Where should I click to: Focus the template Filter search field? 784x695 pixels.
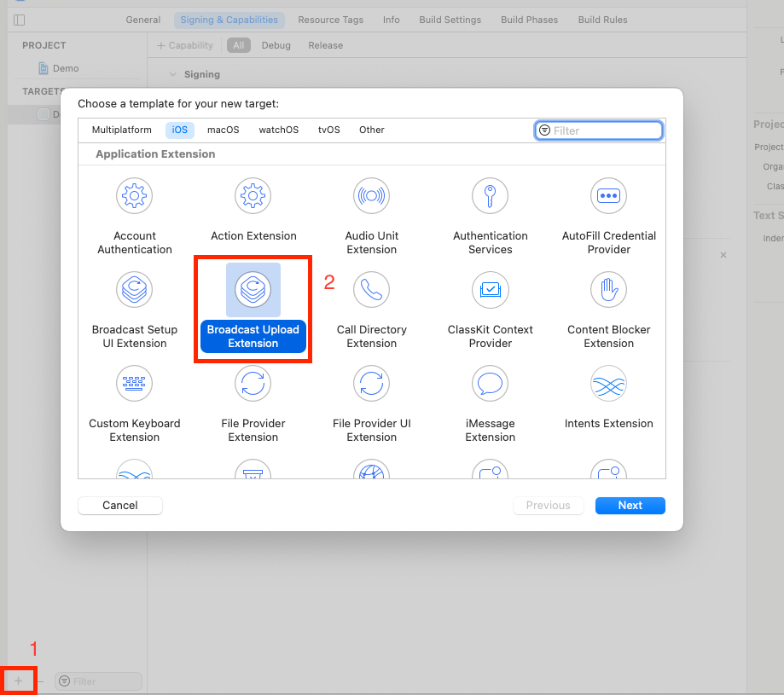(x=599, y=130)
